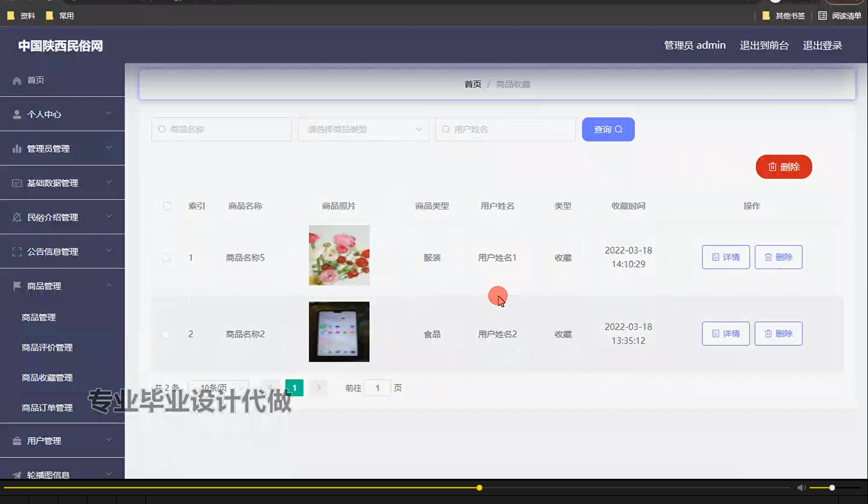Open 详情 for 商品名称5
868x504 pixels.
pyautogui.click(x=725, y=257)
